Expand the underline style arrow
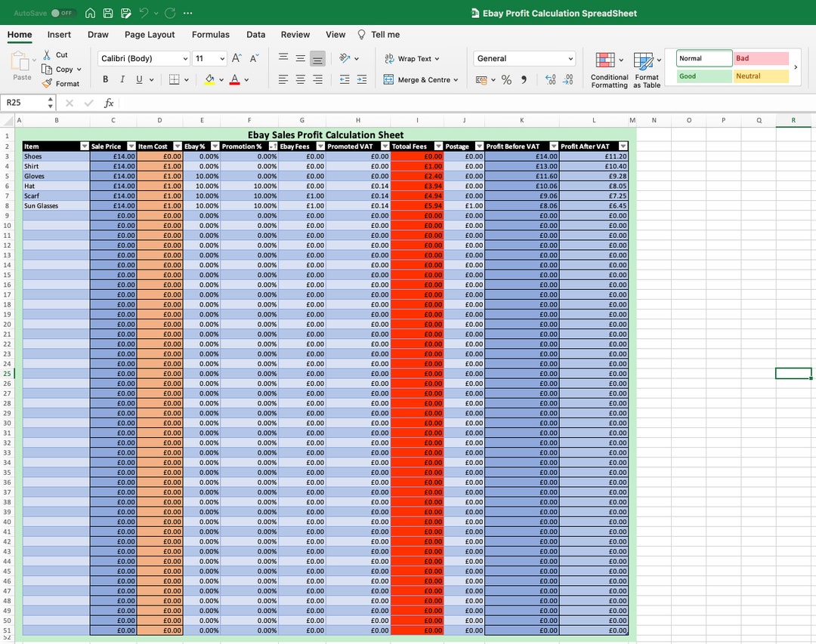This screenshot has height=644, width=816. (151, 79)
